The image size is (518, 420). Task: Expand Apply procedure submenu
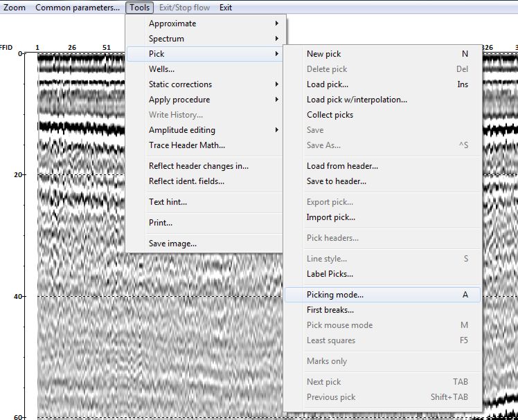click(204, 100)
